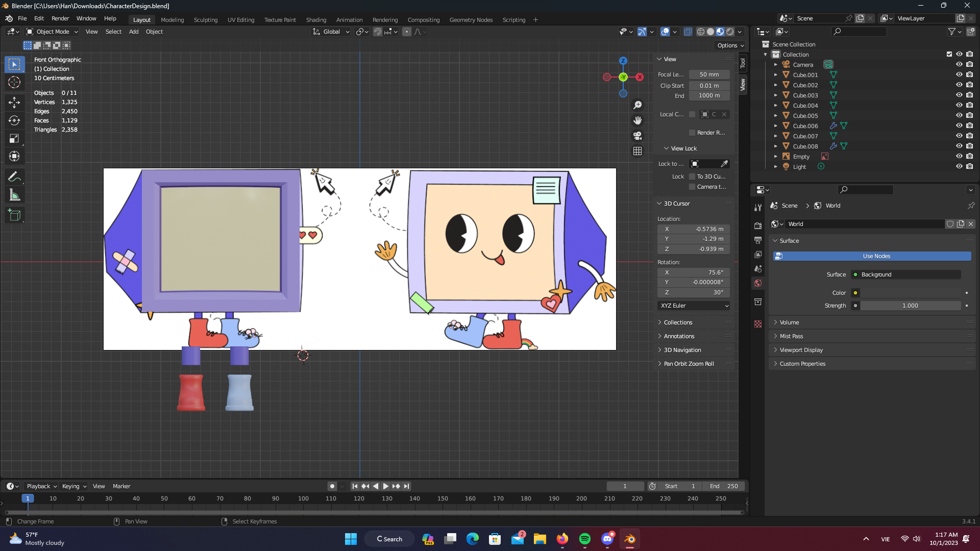The height and width of the screenshot is (551, 980).
Task: Toggle camera view gizmo button
Action: coord(638,136)
